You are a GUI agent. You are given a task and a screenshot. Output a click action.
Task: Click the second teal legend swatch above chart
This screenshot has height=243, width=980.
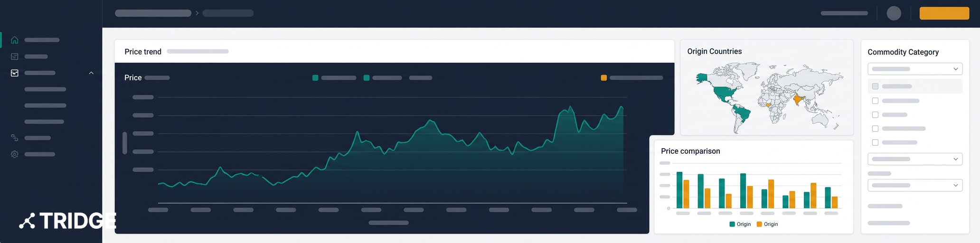[367, 78]
